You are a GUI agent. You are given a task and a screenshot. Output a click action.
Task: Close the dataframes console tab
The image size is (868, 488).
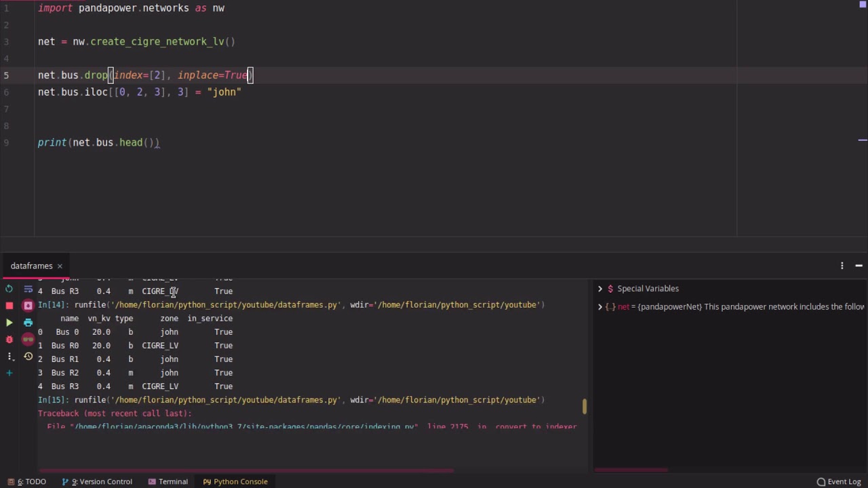[60, 266]
